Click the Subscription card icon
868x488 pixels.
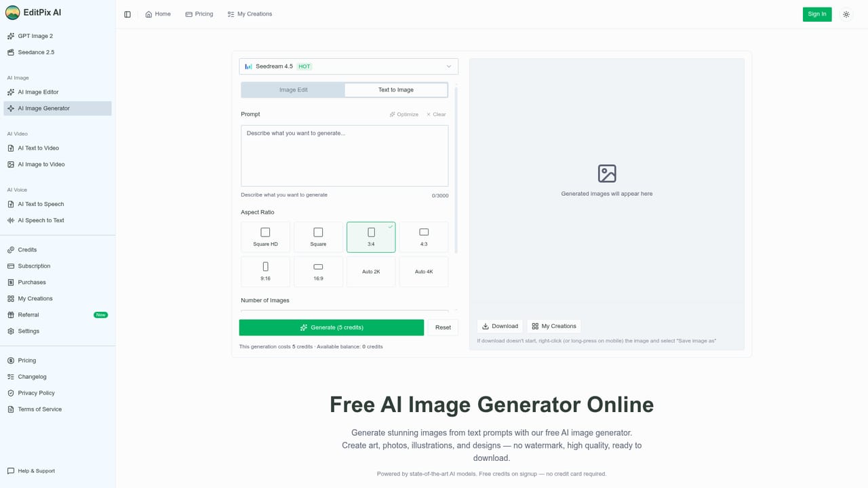pos(11,266)
